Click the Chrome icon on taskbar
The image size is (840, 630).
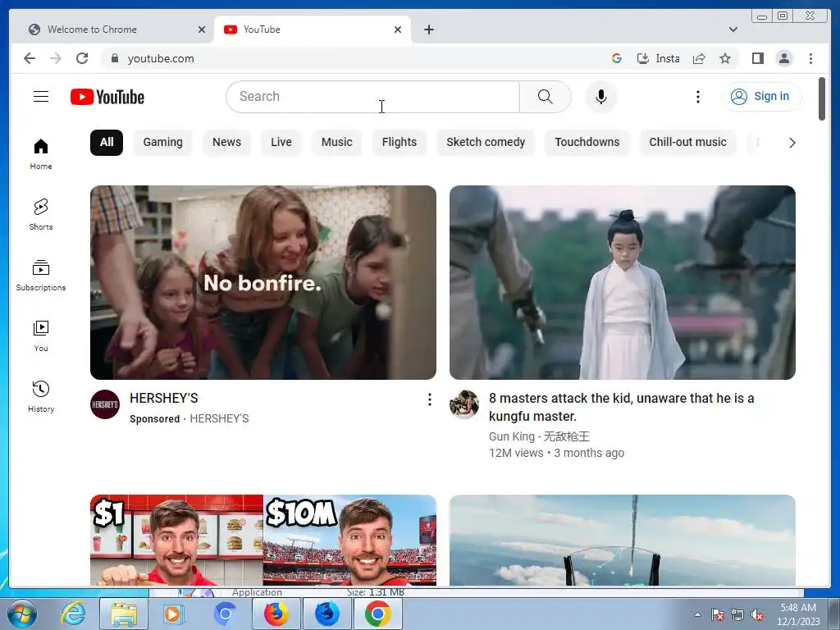377,614
